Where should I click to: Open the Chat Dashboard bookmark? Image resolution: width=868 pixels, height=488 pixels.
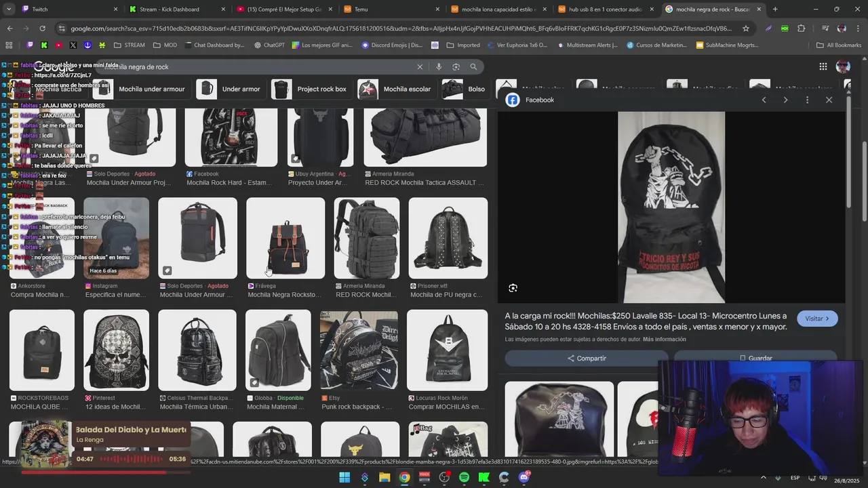pos(213,45)
